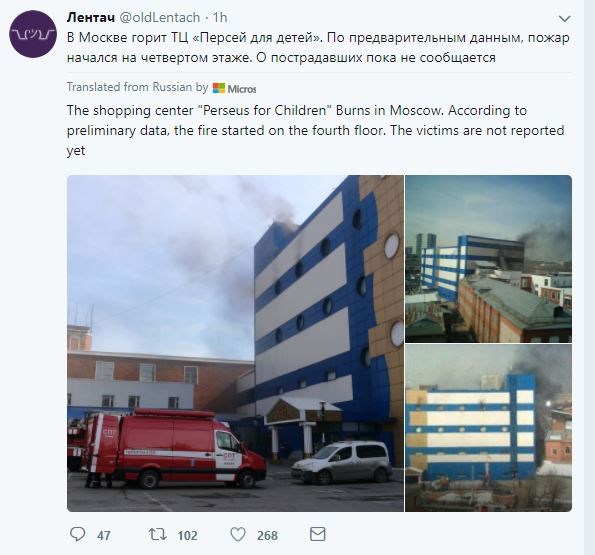Retweet using the arrows icon

coord(157,535)
